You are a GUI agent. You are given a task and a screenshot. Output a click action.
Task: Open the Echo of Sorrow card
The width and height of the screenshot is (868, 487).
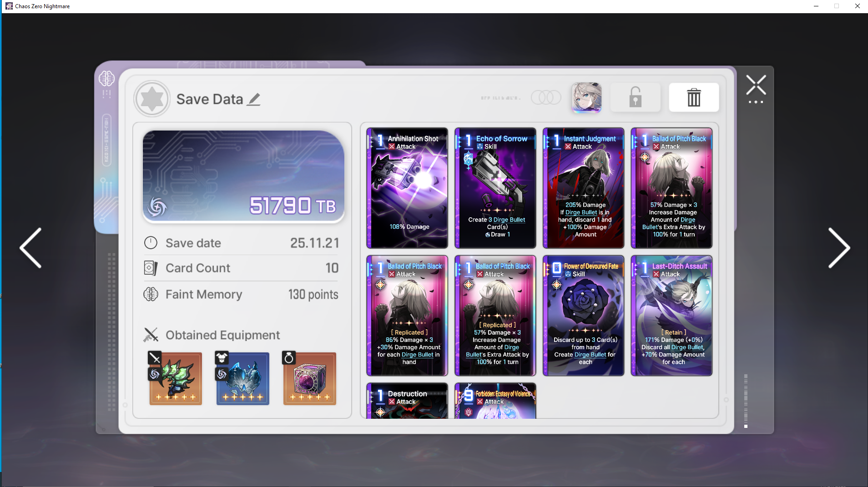(495, 188)
